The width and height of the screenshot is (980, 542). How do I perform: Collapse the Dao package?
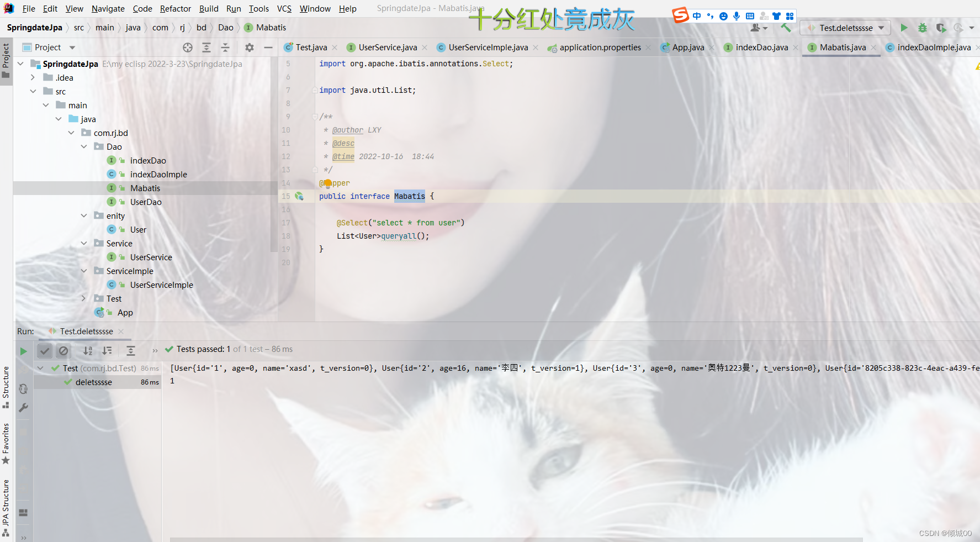84,146
